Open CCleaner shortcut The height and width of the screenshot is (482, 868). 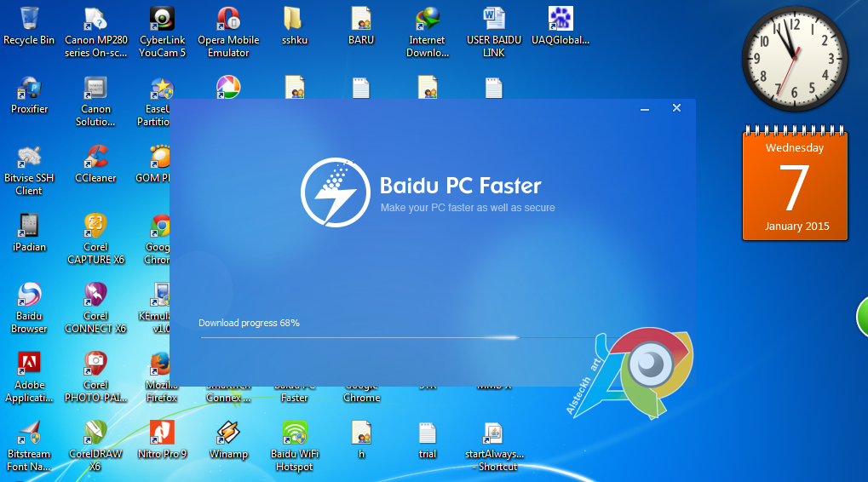click(x=95, y=164)
